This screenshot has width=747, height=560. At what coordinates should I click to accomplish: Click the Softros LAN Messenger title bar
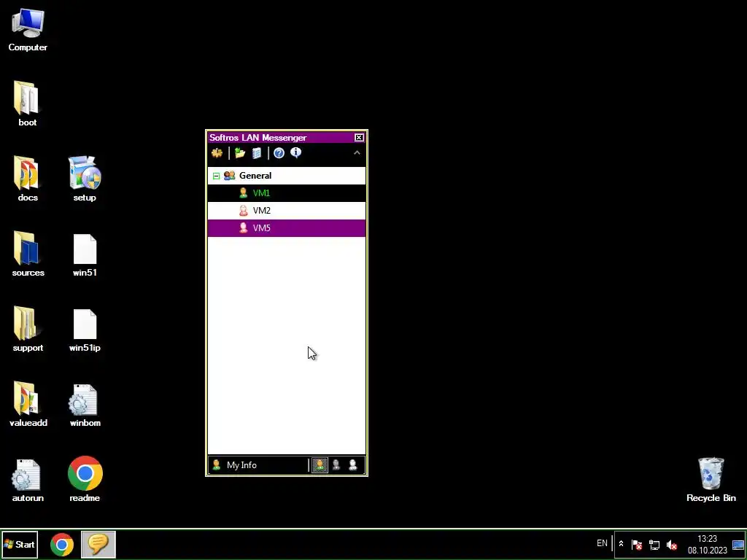click(281, 138)
